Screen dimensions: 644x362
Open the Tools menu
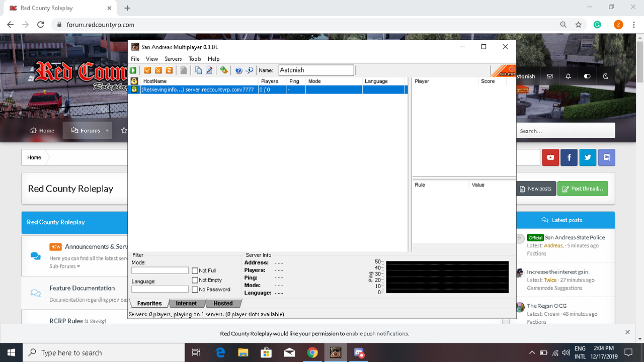click(195, 59)
